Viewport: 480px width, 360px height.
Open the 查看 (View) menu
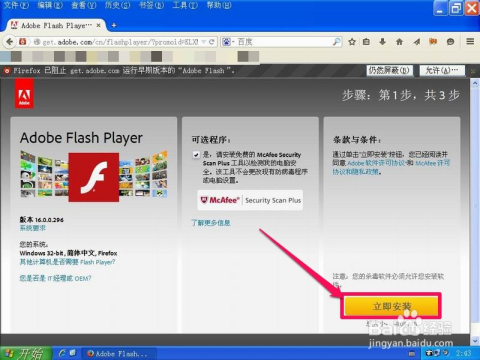[84, 5]
